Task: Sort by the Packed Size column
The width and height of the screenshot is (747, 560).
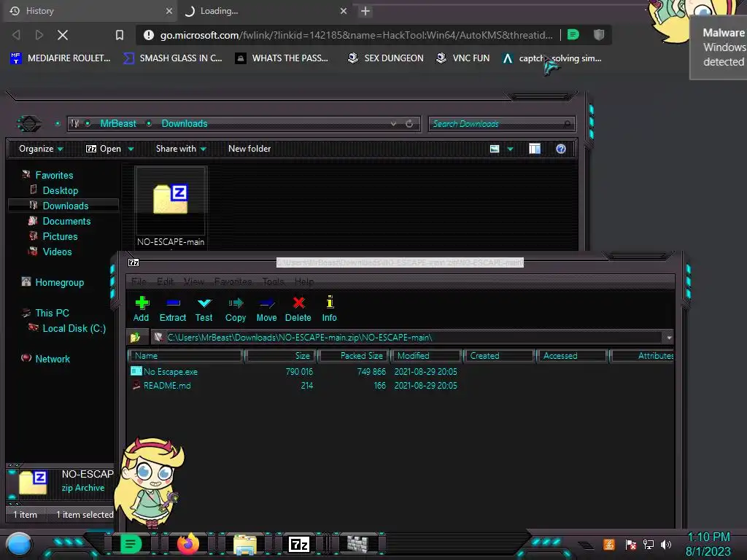Action: pyautogui.click(x=354, y=356)
